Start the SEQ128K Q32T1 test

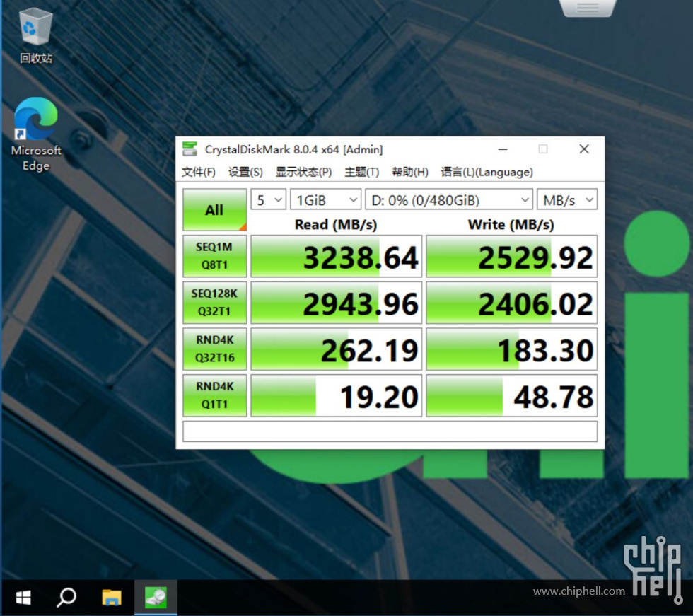tap(214, 303)
